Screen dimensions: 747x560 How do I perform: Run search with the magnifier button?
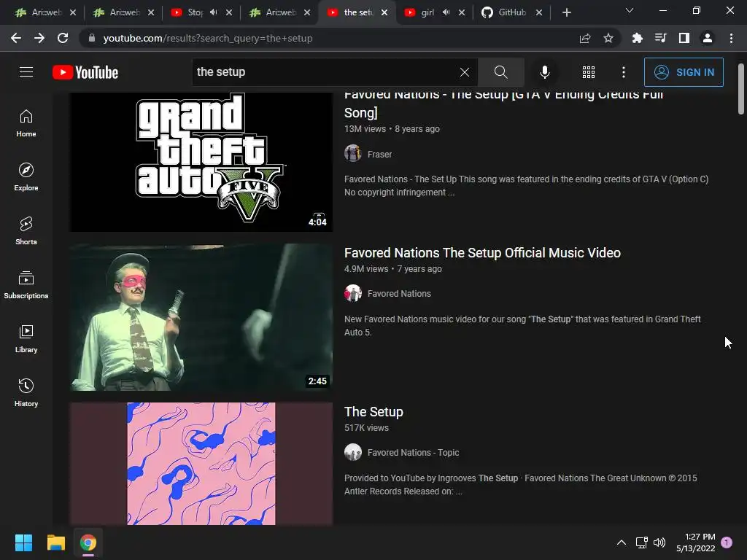[500, 72]
